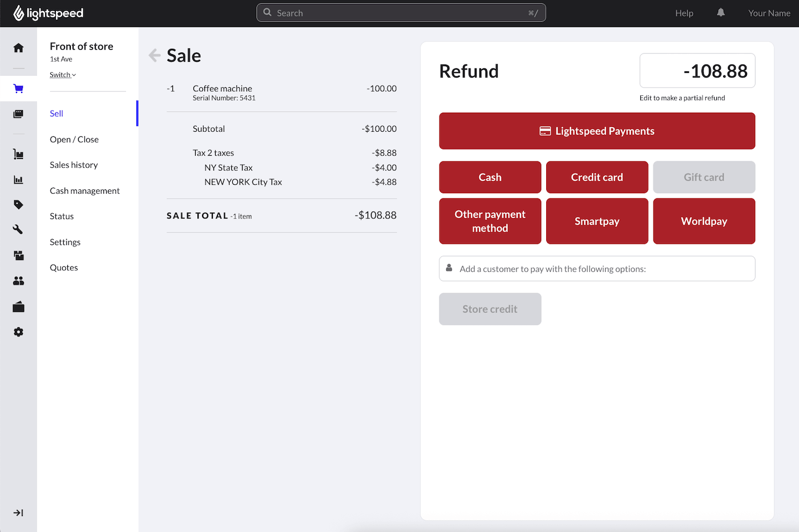The image size is (799, 532).
Task: Open notifications bell icon
Action: [x=721, y=13]
